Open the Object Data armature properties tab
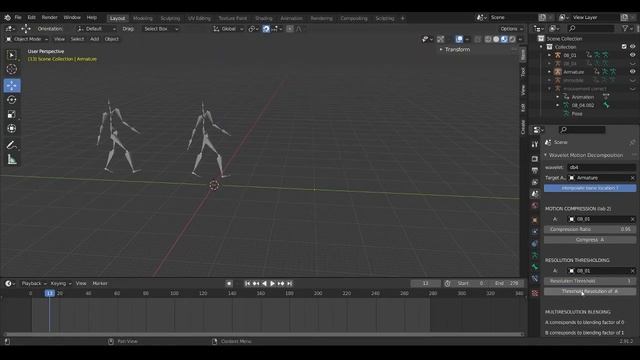 click(535, 256)
